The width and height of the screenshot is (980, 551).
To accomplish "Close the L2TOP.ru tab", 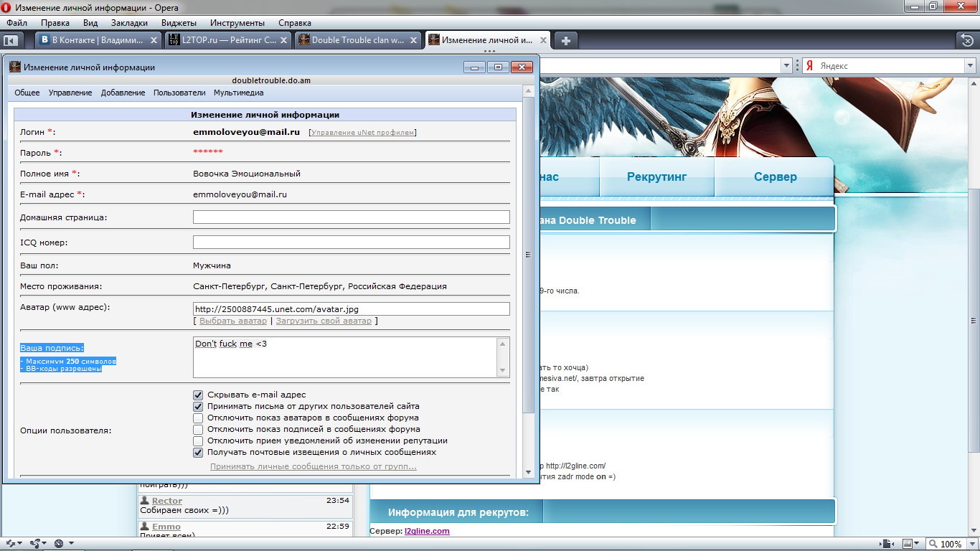I will [x=284, y=40].
